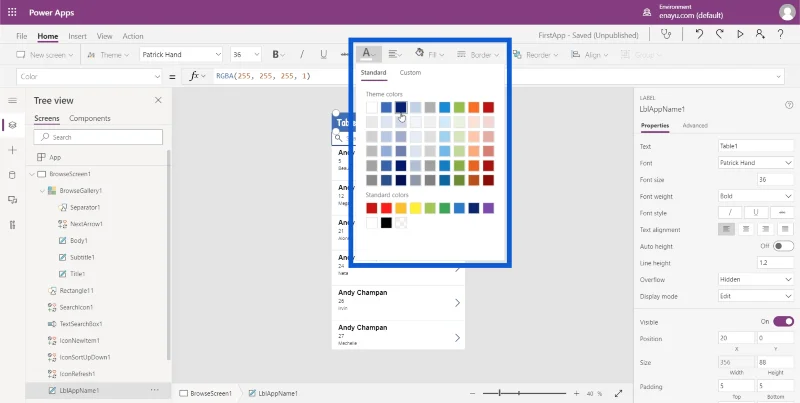The width and height of the screenshot is (800, 403).
Task: Open the font size 36 dropdown
Action: pos(245,54)
